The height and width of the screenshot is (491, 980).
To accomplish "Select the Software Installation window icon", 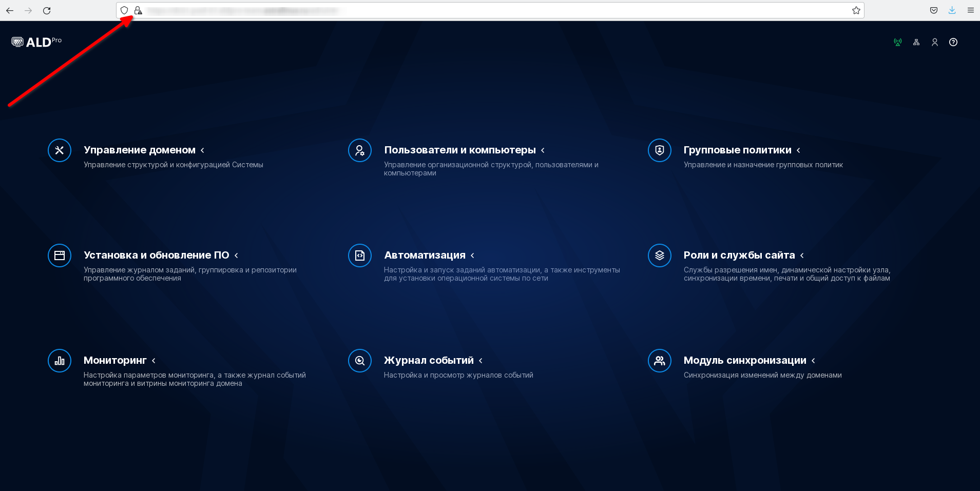I will pyautogui.click(x=60, y=256).
